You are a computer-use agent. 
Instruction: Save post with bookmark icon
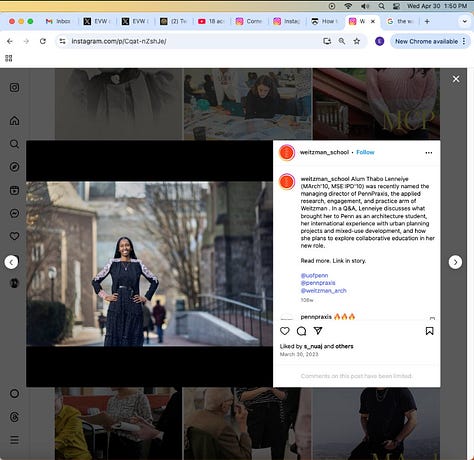click(429, 331)
